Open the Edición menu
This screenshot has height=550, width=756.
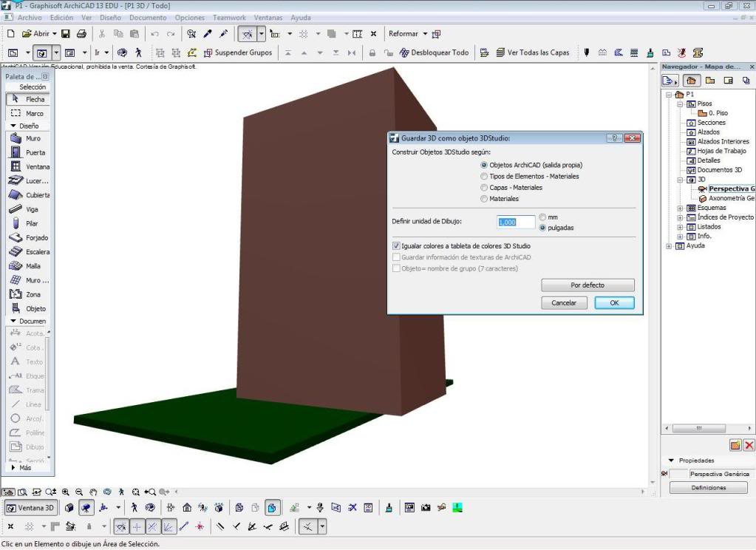[x=62, y=17]
